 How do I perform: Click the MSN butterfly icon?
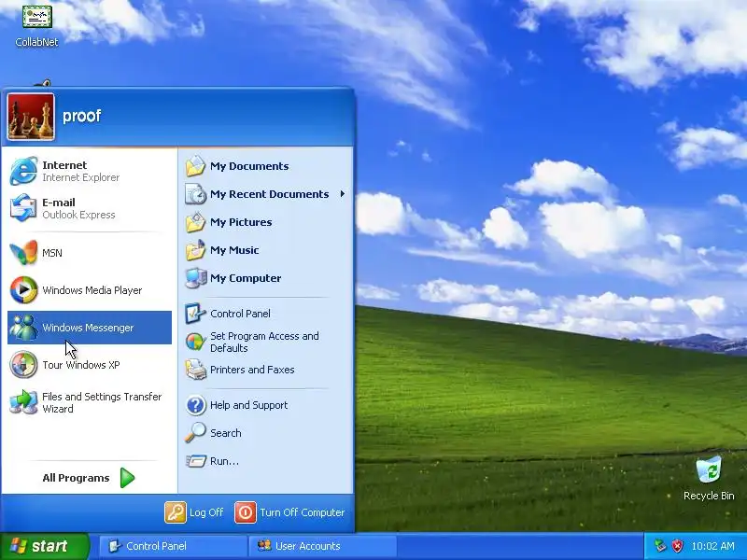tap(23, 253)
